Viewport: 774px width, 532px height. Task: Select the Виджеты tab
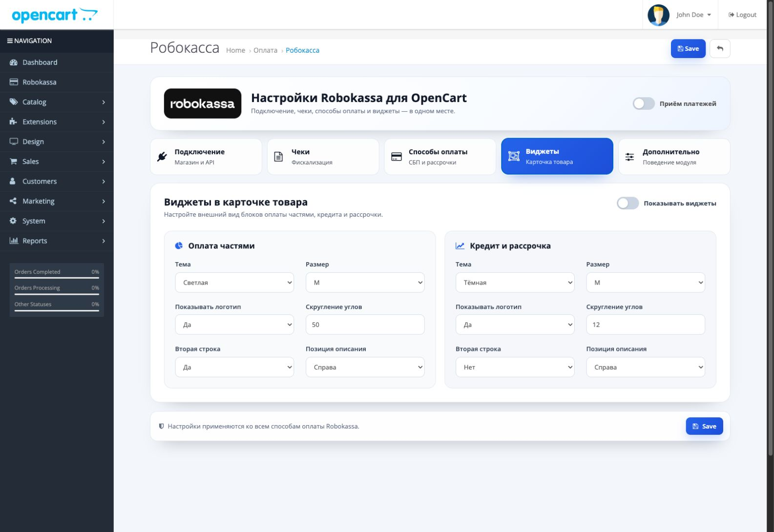557,156
